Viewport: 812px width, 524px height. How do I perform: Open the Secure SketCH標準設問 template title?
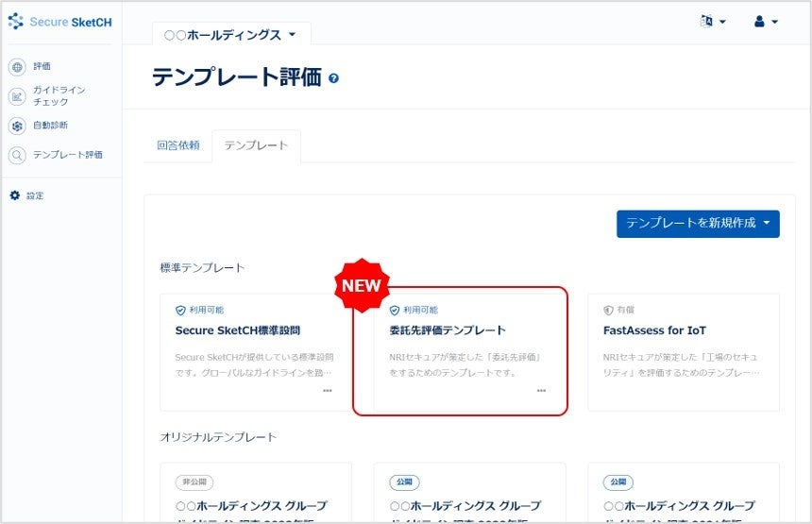pyautogui.click(x=237, y=330)
